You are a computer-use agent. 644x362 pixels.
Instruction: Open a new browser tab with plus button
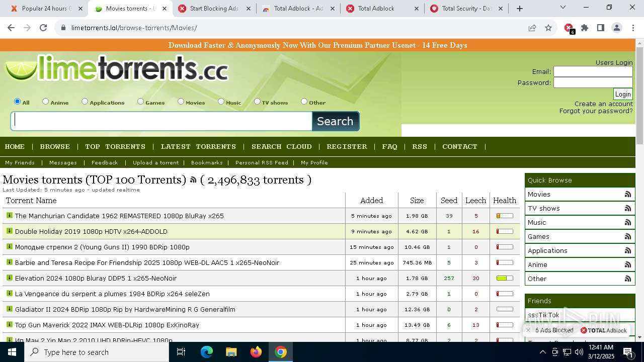pyautogui.click(x=520, y=9)
